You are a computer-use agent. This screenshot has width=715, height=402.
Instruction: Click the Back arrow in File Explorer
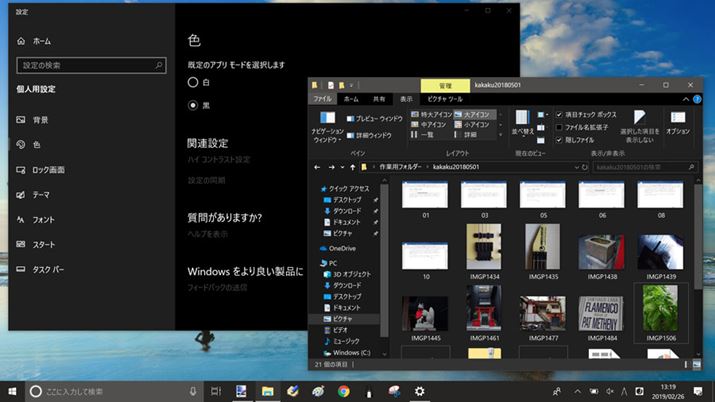tap(317, 166)
